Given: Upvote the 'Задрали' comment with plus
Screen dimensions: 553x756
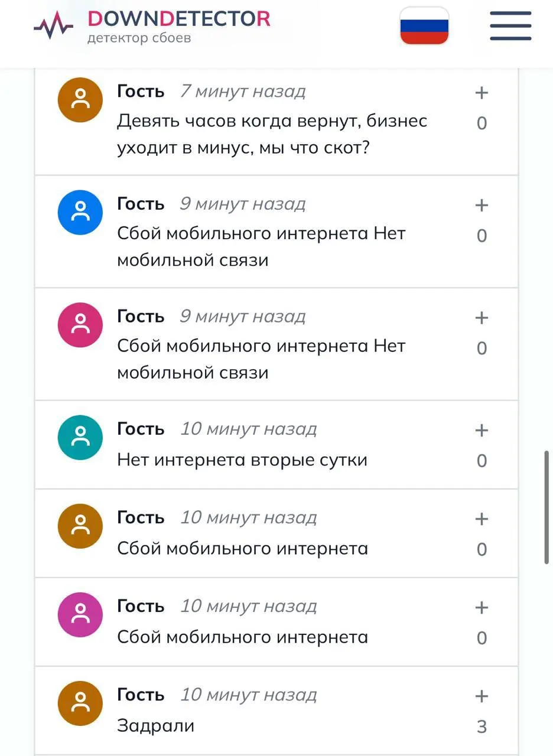Looking at the screenshot, I should pyautogui.click(x=482, y=696).
